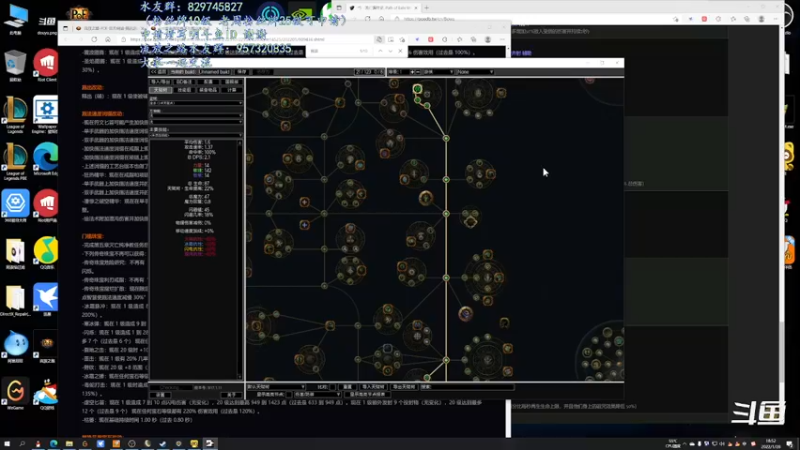The width and height of the screenshot is (800, 450).
Task: Click the plus button to add a bandage
Action: (412, 72)
